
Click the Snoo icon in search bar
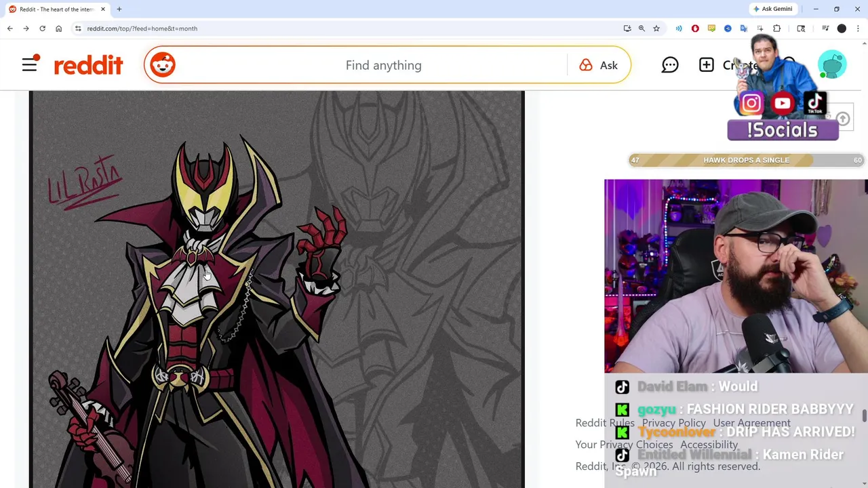[163, 65]
